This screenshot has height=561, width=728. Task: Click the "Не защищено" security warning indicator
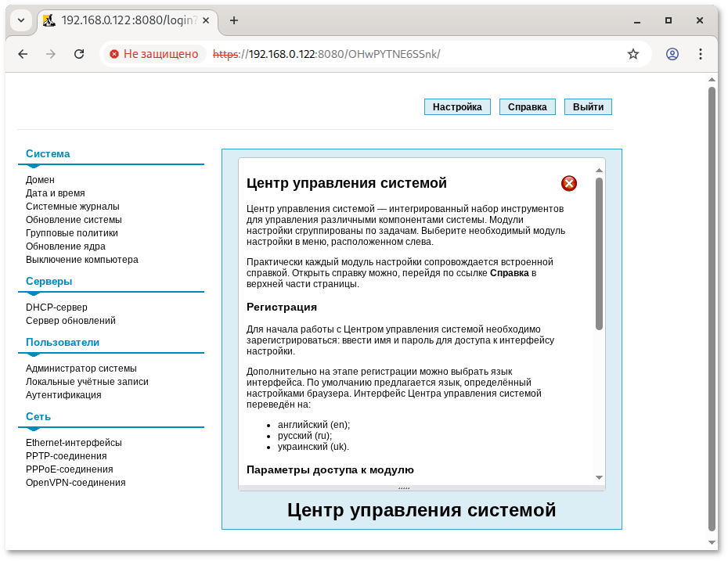153,54
